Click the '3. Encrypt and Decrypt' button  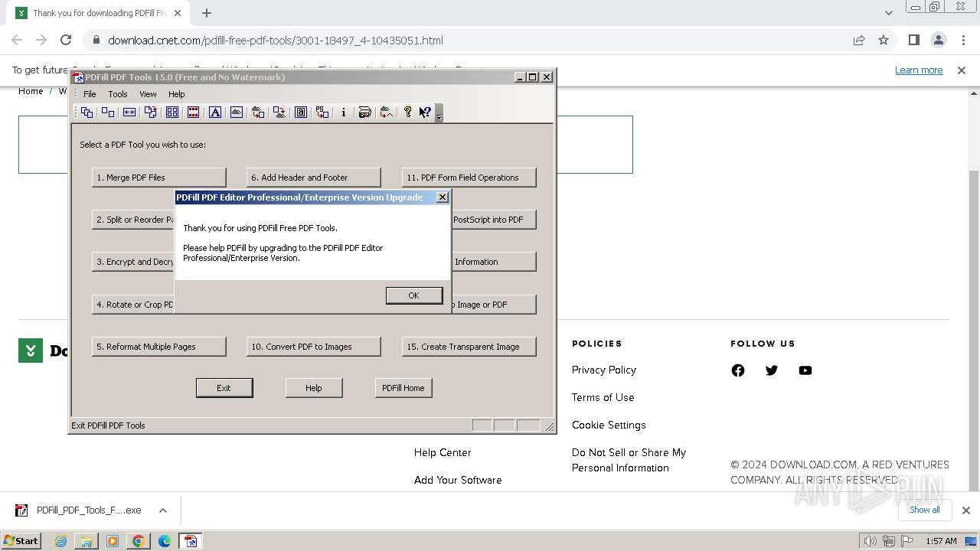[x=133, y=262]
